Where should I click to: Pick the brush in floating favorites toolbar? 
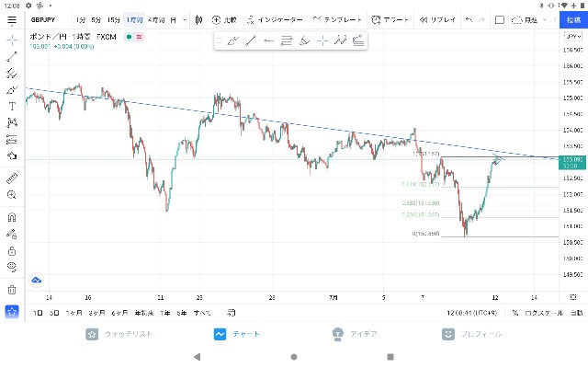point(232,40)
